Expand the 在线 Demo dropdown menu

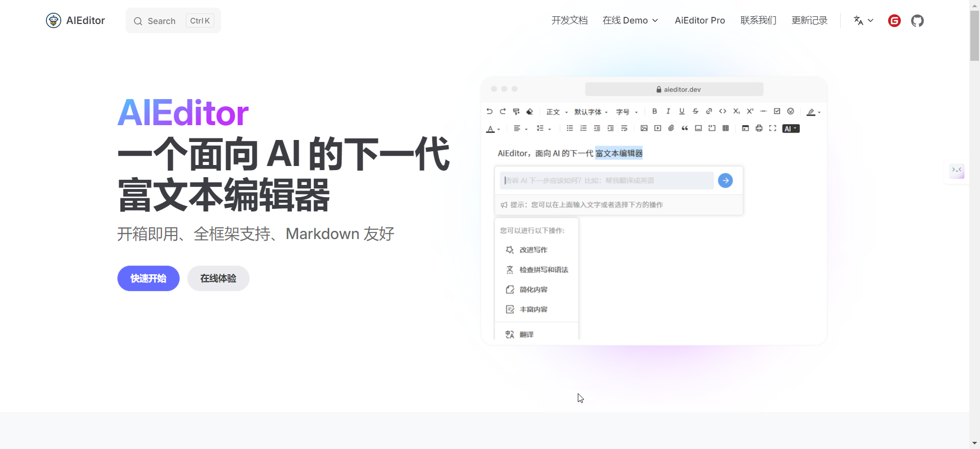click(630, 20)
